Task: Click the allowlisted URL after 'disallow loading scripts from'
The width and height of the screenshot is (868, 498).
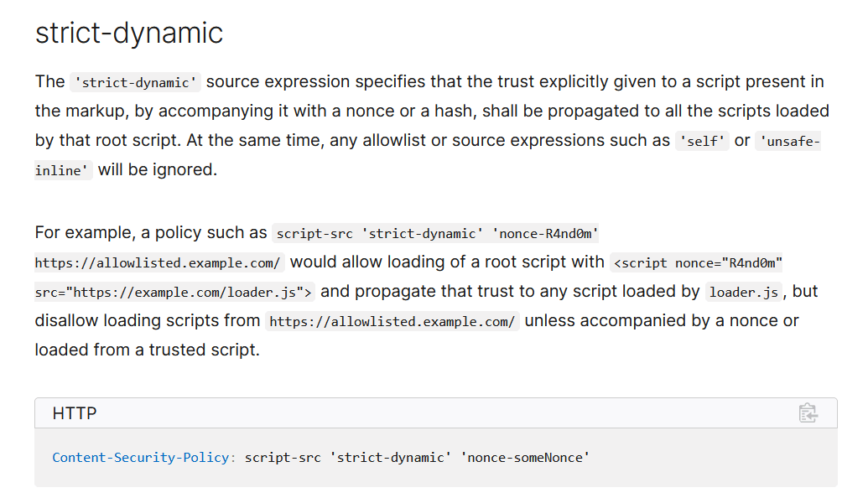Action: (392, 321)
